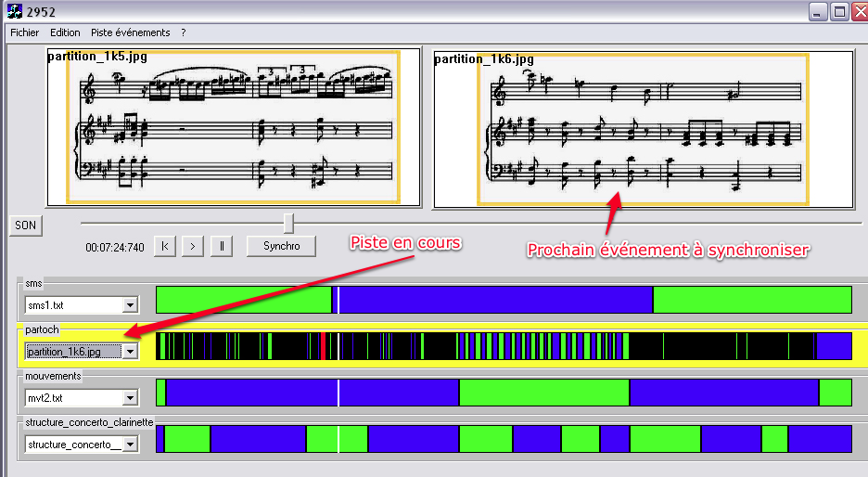The height and width of the screenshot is (477, 868).
Task: Click the middle green segment in mouvements track
Action: pos(544,393)
